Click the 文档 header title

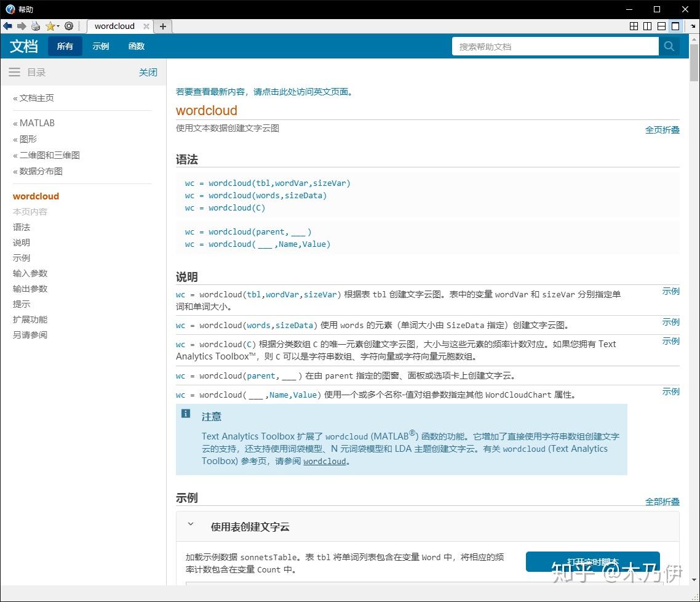(24, 46)
